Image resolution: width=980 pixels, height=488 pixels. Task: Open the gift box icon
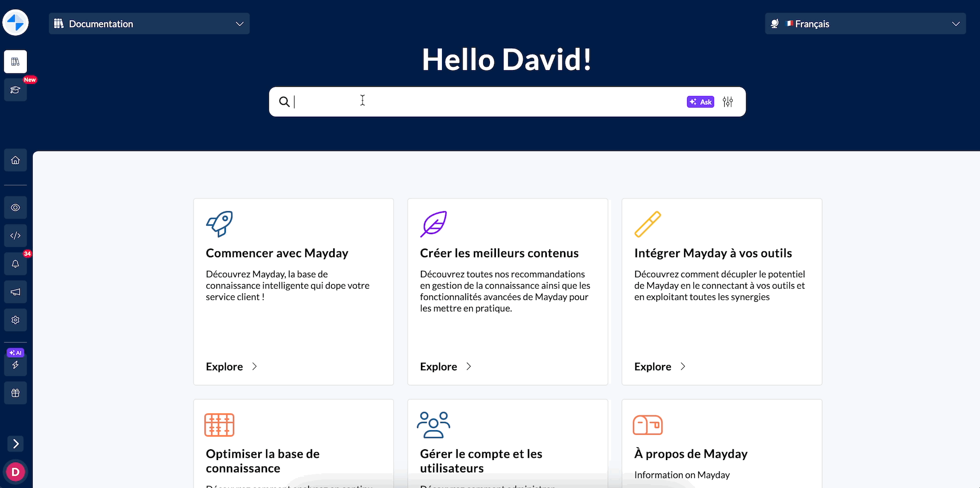click(15, 393)
